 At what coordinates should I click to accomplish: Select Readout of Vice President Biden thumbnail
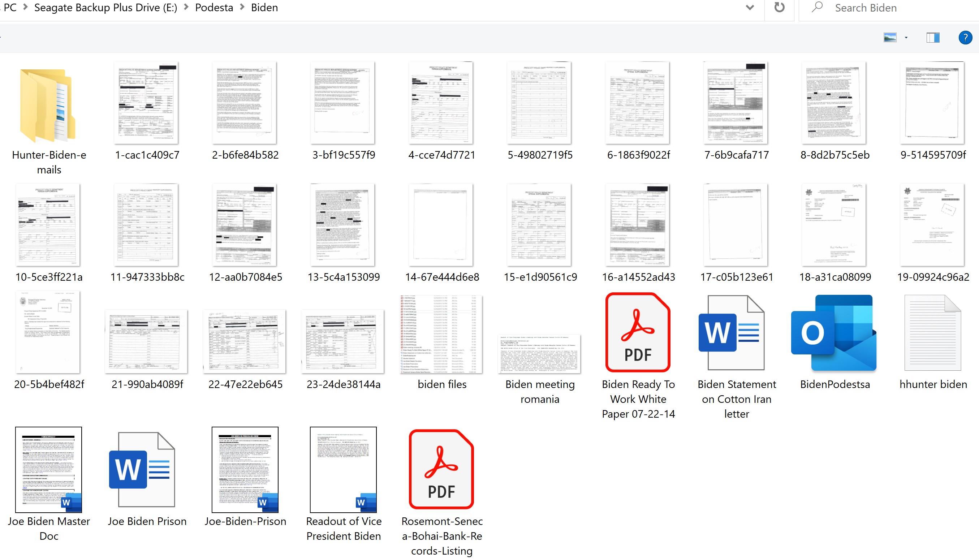click(344, 469)
